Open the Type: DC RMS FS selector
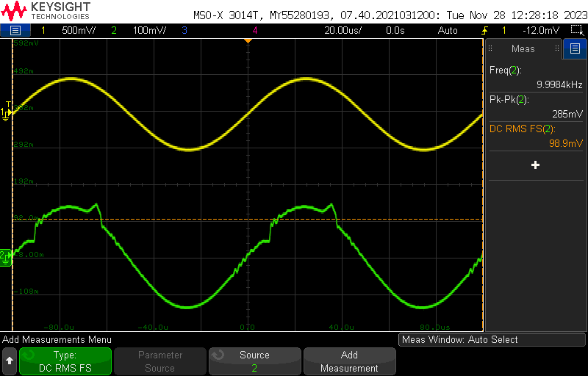This screenshot has width=588, height=376. (65, 361)
